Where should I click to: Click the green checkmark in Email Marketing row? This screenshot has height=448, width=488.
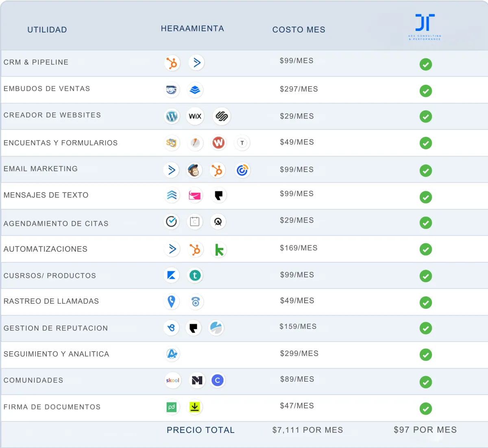coord(426,170)
